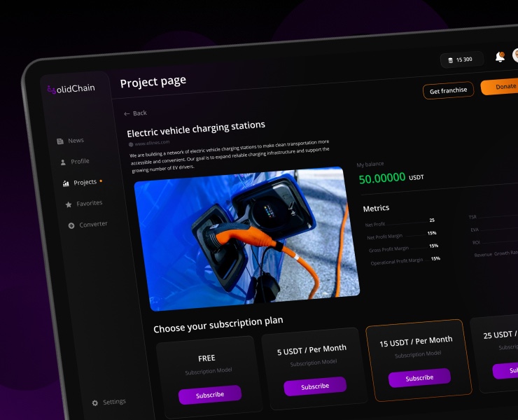Subscribe to the FREE plan
The image size is (518, 420).
[x=210, y=395]
